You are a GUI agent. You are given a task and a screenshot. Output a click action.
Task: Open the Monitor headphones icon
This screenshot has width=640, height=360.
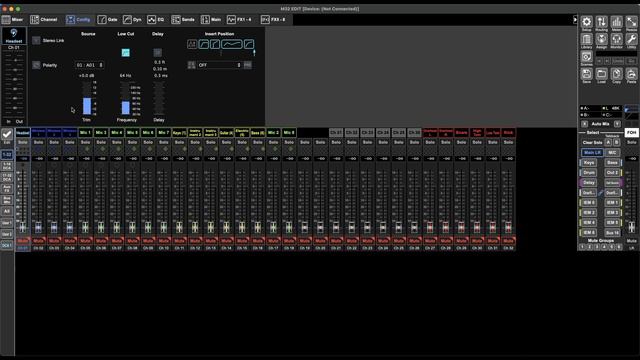click(x=616, y=39)
